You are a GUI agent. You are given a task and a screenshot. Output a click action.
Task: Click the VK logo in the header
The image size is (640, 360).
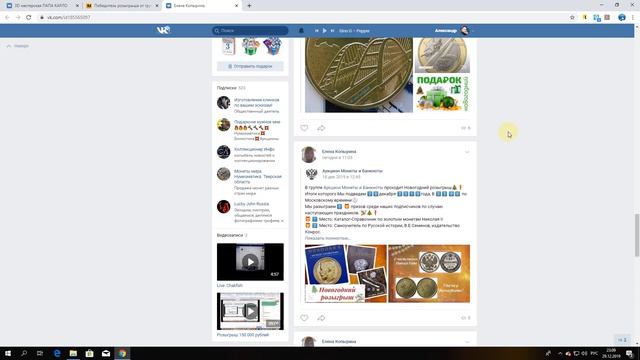(x=163, y=30)
